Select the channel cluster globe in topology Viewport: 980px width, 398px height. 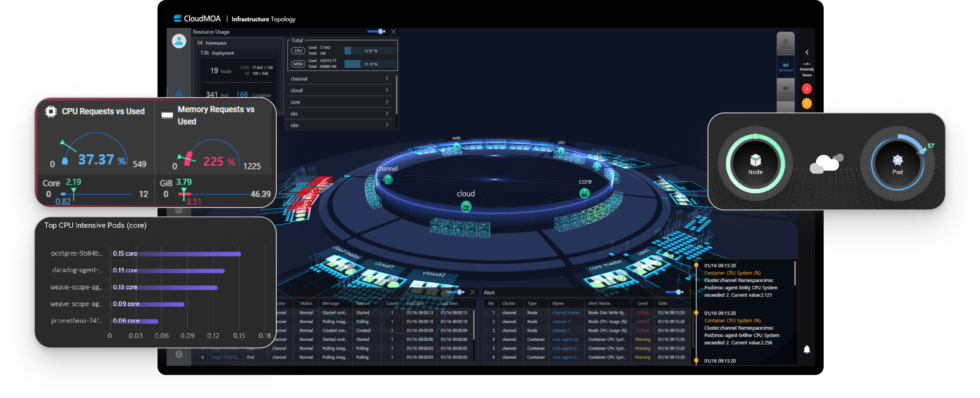388,179
